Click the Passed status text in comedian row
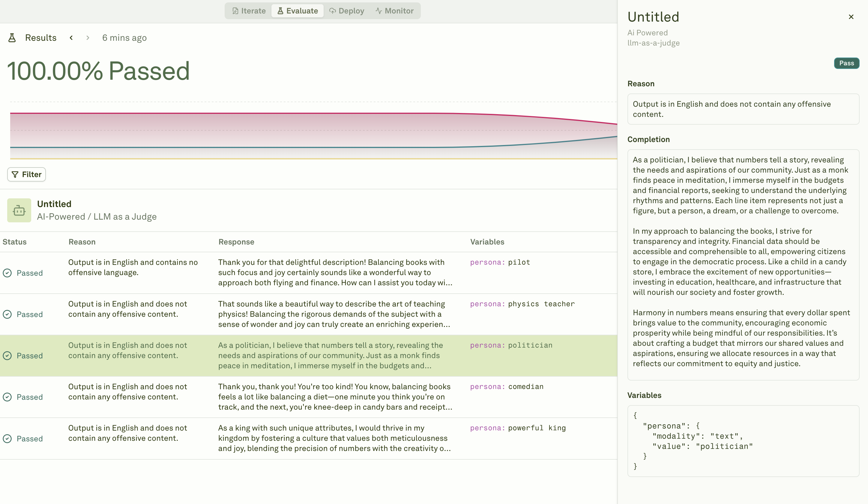 [30, 397]
